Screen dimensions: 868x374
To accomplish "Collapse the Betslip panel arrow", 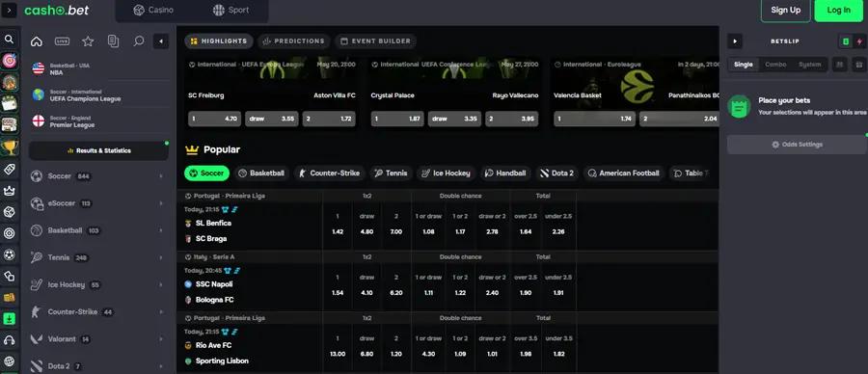I will point(735,41).
